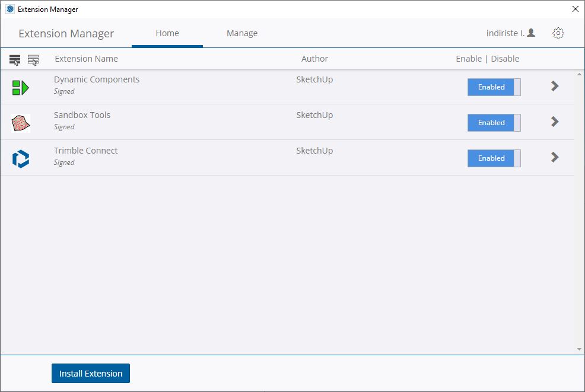The image size is (585, 392).
Task: Click SketchUp author of Trimble Connect
Action: (314, 151)
